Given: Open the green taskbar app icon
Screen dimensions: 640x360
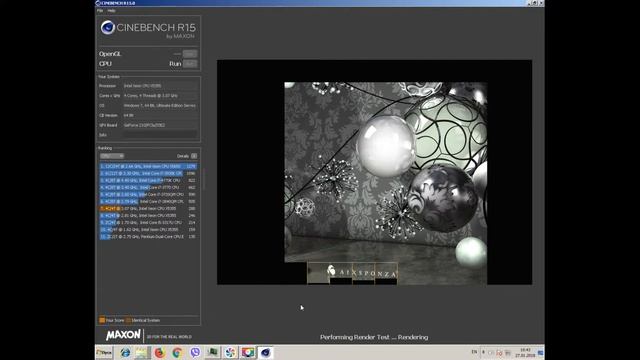Looking at the screenshot, I should tap(213, 352).
